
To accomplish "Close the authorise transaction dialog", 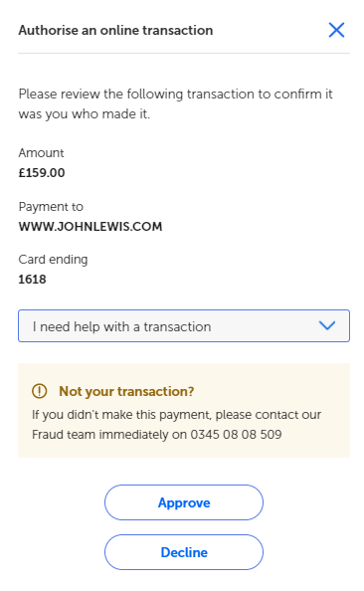I will coord(336,30).
